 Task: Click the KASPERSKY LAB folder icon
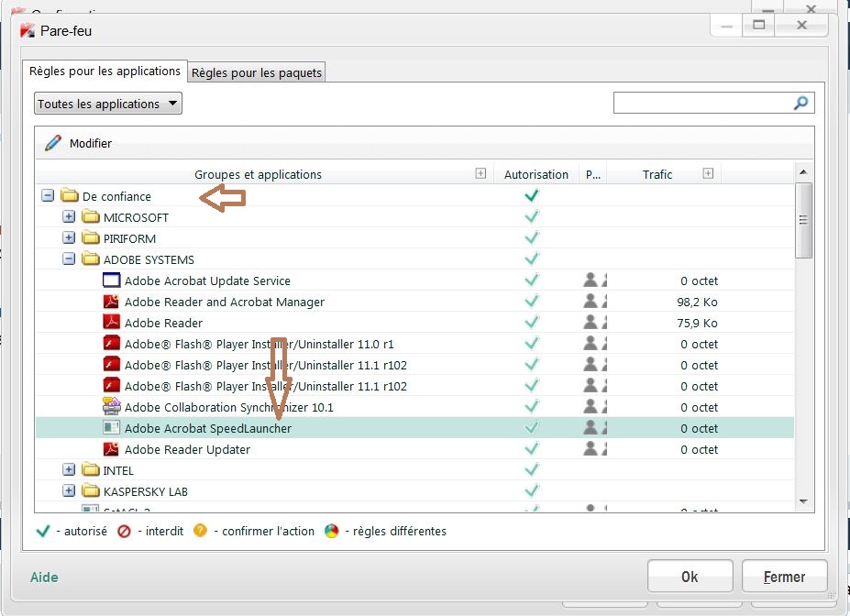pyautogui.click(x=91, y=490)
